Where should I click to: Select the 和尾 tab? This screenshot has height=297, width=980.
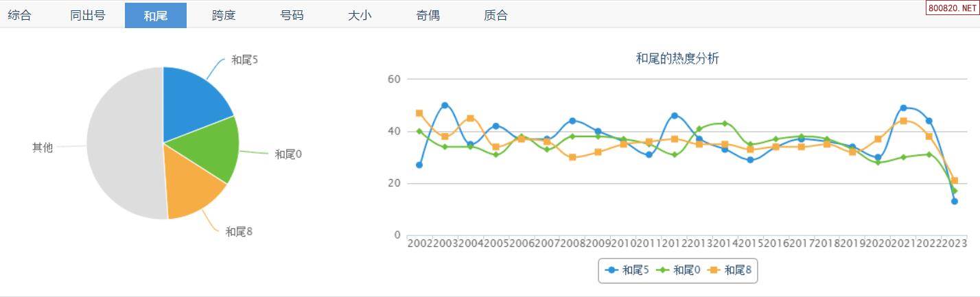[156, 15]
